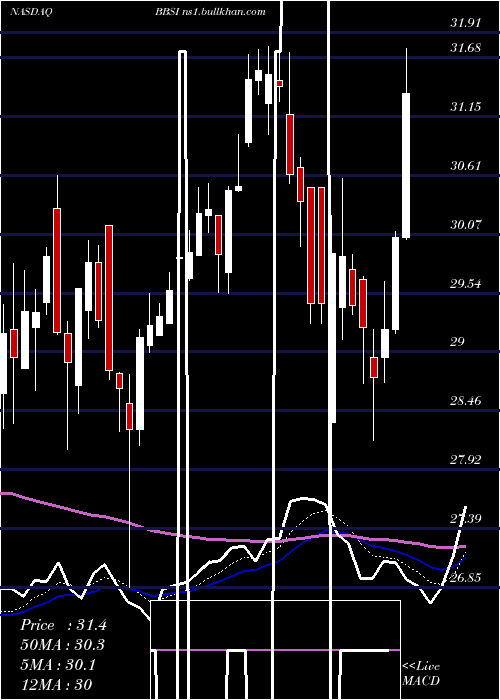Click the 27.92 price axis label

click(466, 459)
